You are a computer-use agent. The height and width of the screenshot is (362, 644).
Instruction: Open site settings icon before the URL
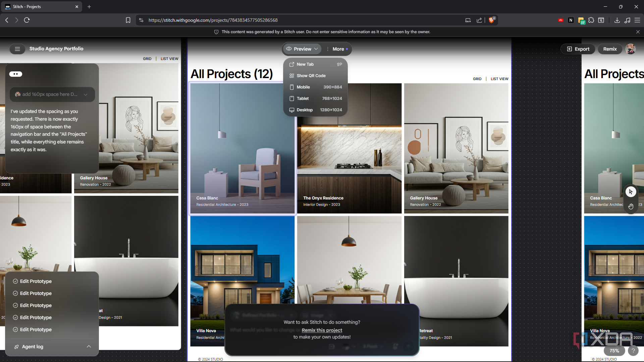[x=141, y=20]
